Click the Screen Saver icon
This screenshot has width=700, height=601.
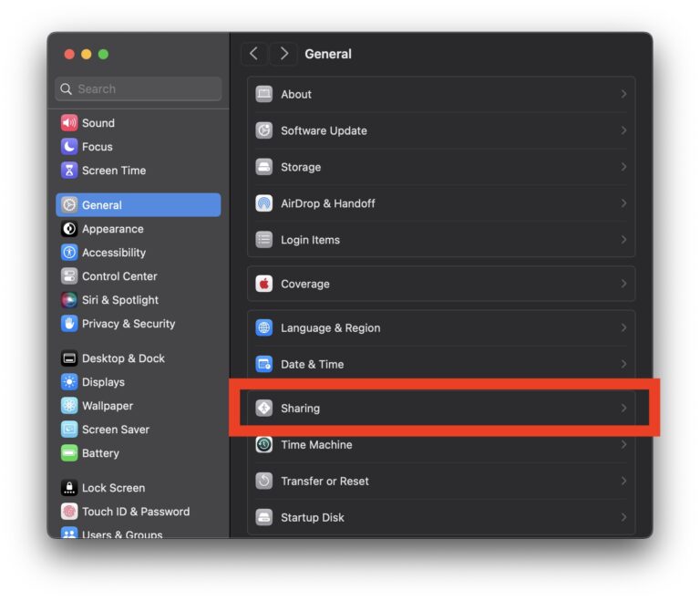tap(69, 430)
